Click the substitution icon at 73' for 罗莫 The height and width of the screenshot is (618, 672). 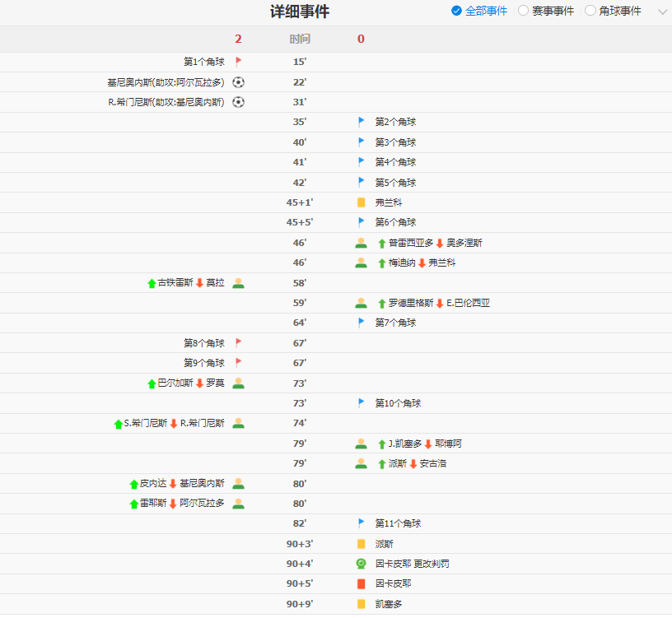pos(238,383)
